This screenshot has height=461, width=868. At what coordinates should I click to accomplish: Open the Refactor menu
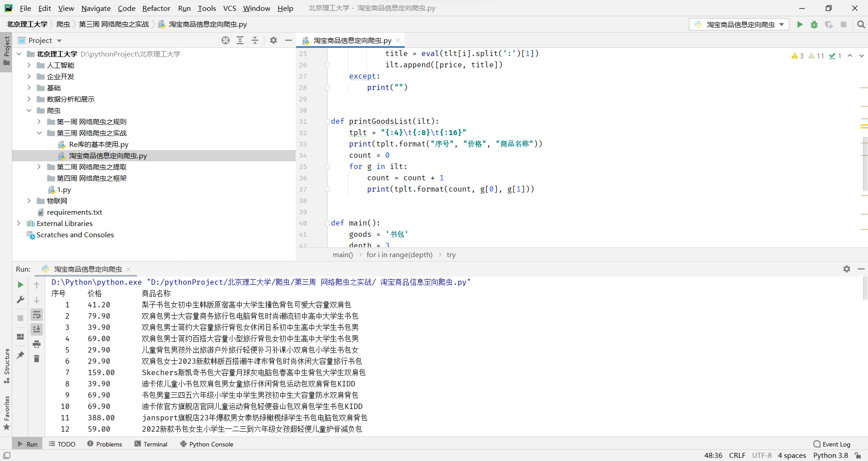(x=156, y=8)
